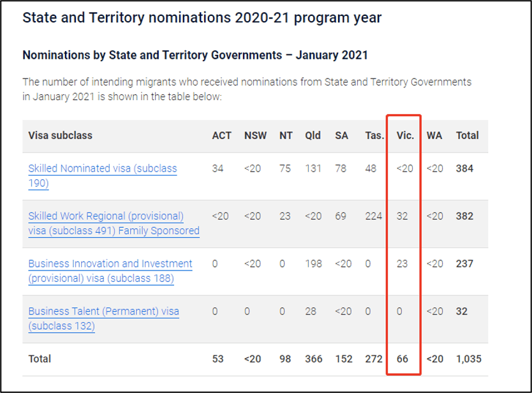Image resolution: width=532 pixels, height=393 pixels.
Task: Click the page heading about 2020-21 program year
Action: tap(202, 18)
